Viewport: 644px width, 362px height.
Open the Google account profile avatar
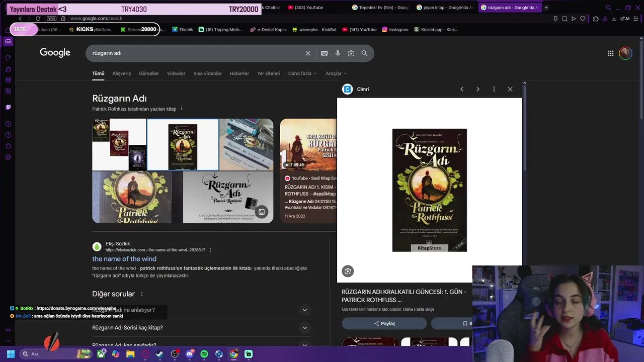pos(625,53)
